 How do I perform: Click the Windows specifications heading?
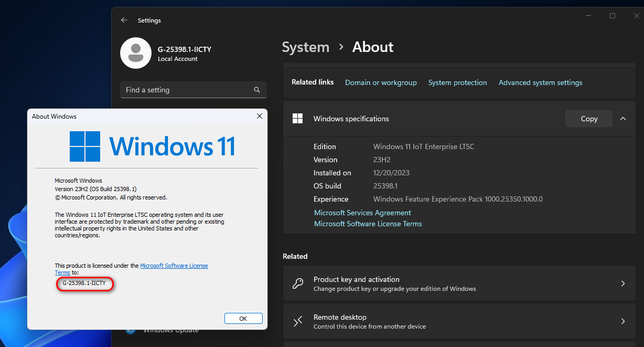(x=351, y=119)
